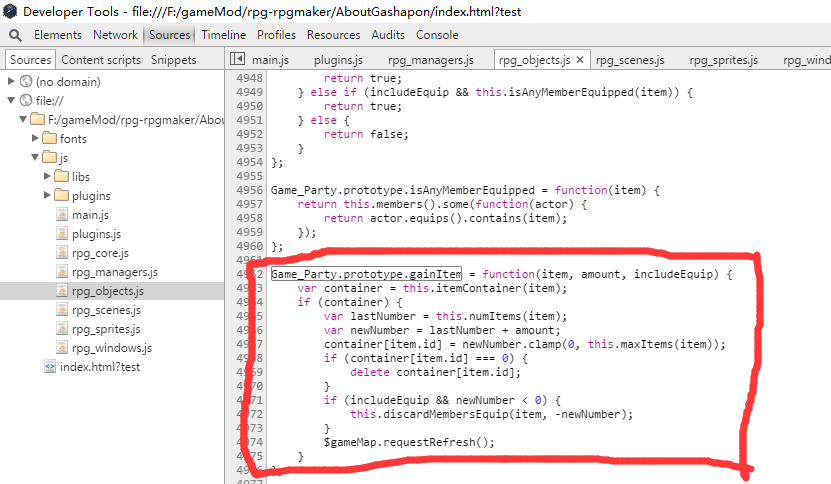Switch to rpg_managers.js editor tab
This screenshot has height=484, width=831.
point(431,60)
